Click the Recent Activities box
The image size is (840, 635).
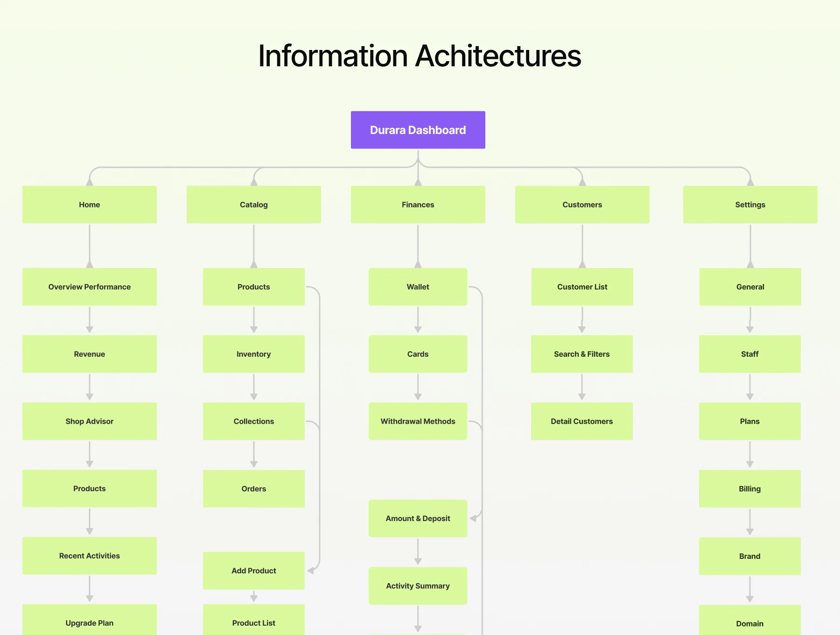90,556
